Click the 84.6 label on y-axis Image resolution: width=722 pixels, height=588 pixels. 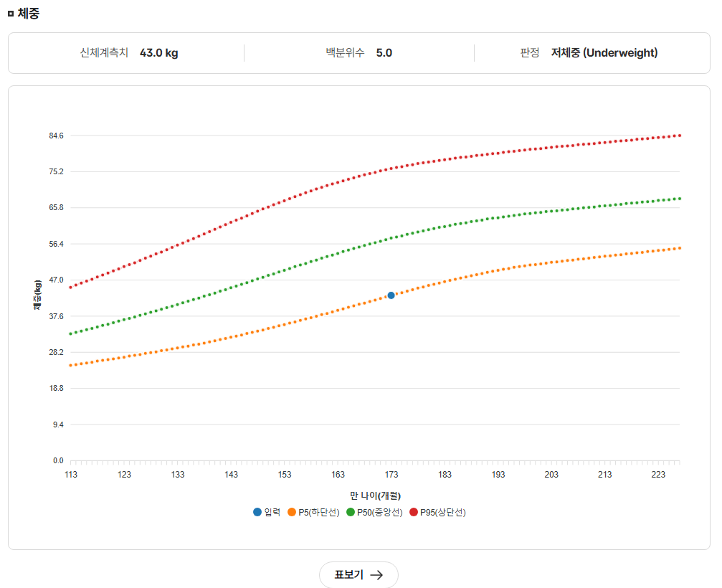click(56, 136)
